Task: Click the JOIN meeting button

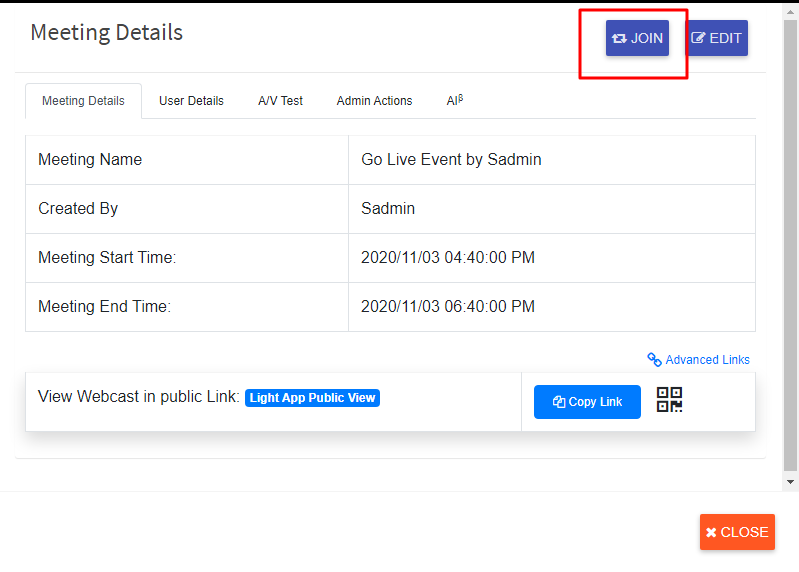Action: click(637, 38)
